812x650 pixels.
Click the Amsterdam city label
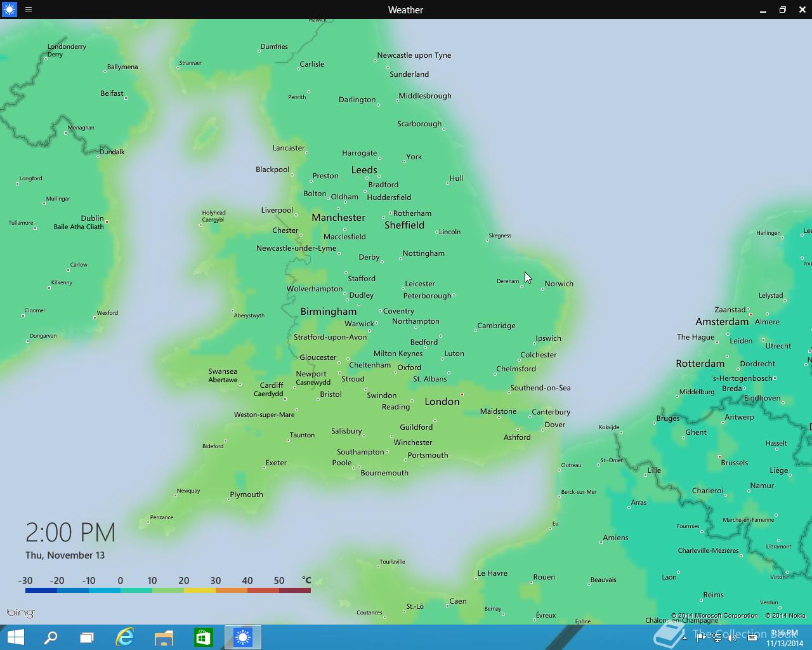(722, 322)
